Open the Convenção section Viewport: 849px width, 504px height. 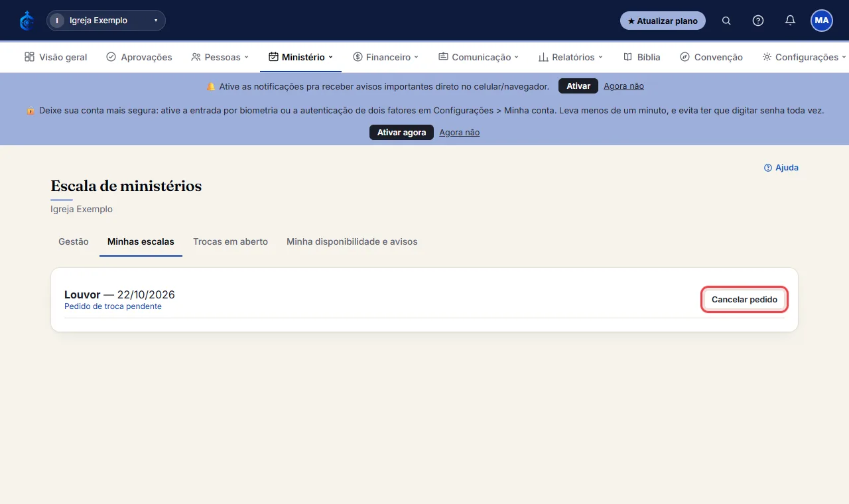point(712,57)
